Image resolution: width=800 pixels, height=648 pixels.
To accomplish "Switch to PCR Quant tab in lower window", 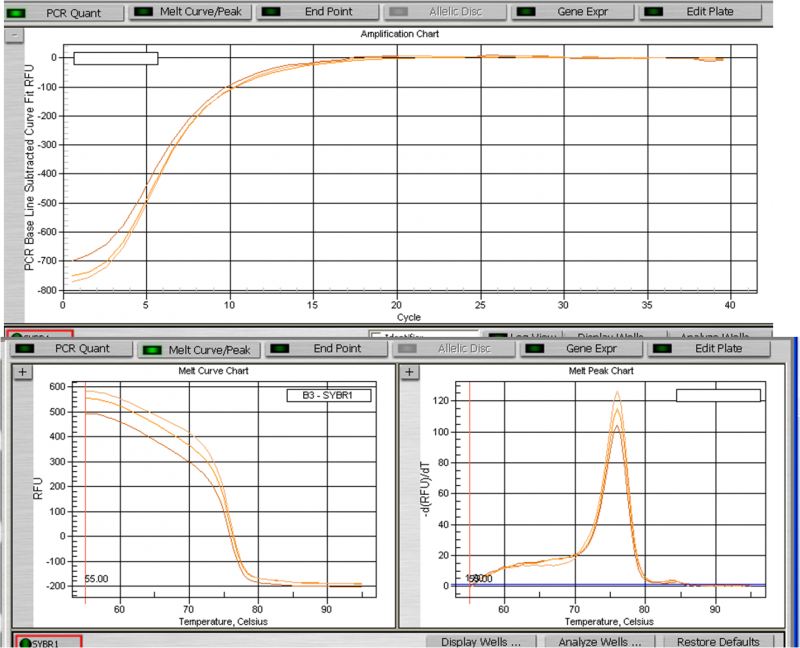I will (x=71, y=348).
